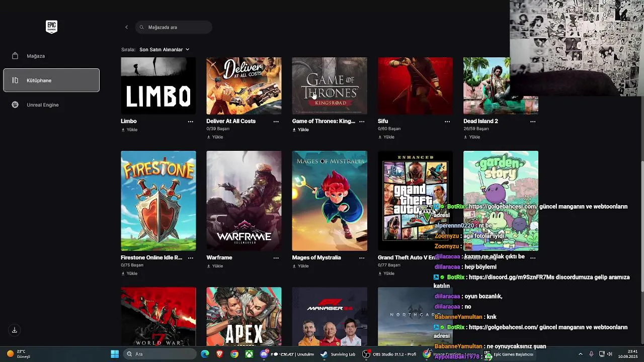
Task: Open Firestone Online Idle RPG cover
Action: [x=158, y=201]
